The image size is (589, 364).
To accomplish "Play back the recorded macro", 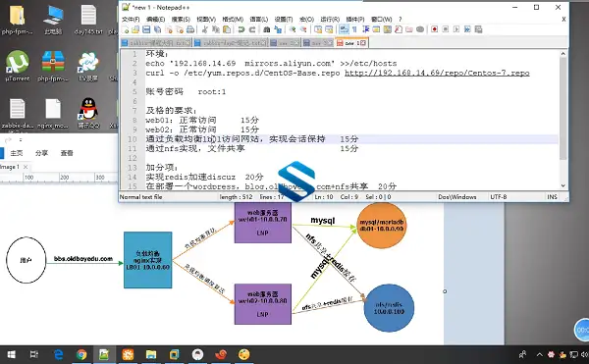I will tap(456, 29).
